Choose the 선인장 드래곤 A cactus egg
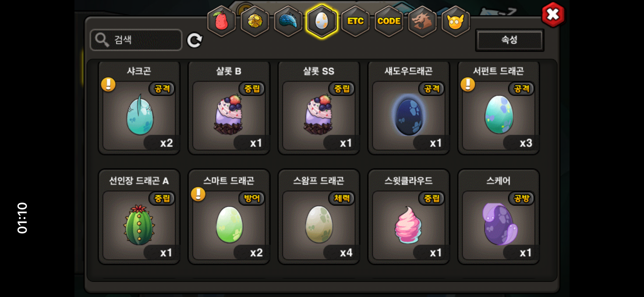Viewport: 644px width, 297px height. (139, 217)
